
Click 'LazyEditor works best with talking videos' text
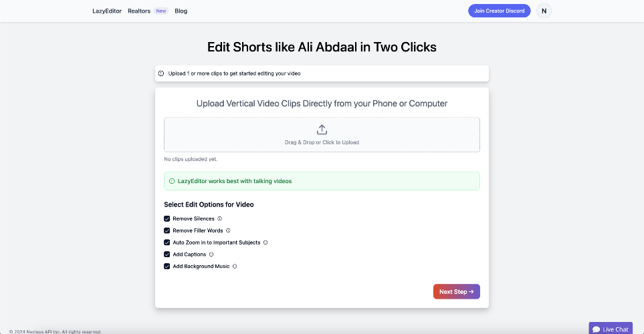[x=235, y=181]
